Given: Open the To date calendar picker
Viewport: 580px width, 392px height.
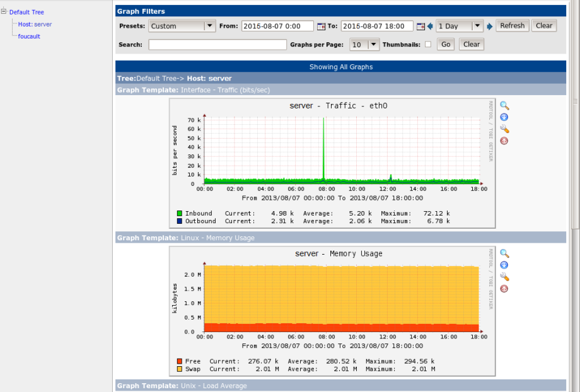Looking at the screenshot, I should pyautogui.click(x=420, y=26).
